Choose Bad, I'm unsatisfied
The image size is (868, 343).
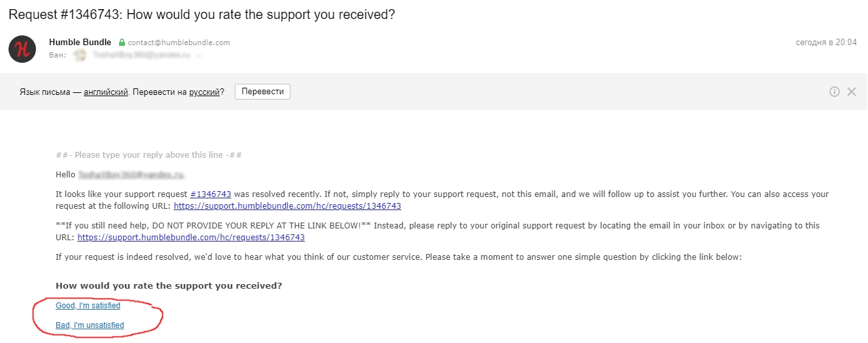(x=90, y=325)
